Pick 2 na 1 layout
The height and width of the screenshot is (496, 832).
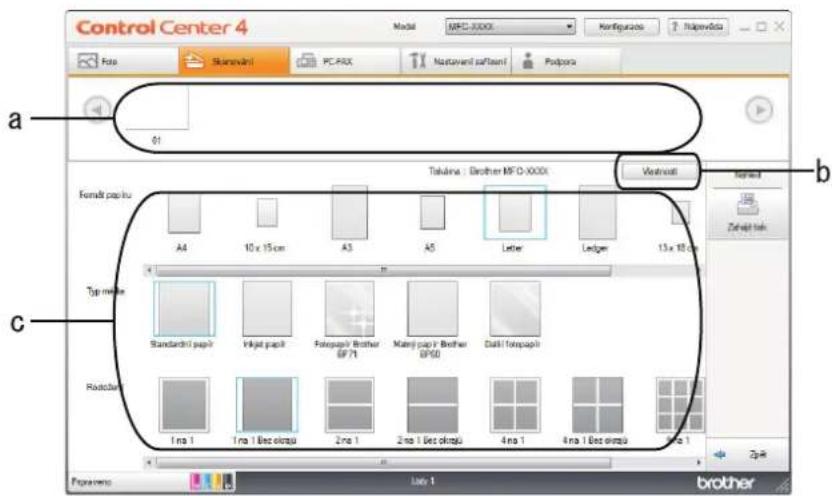click(349, 405)
